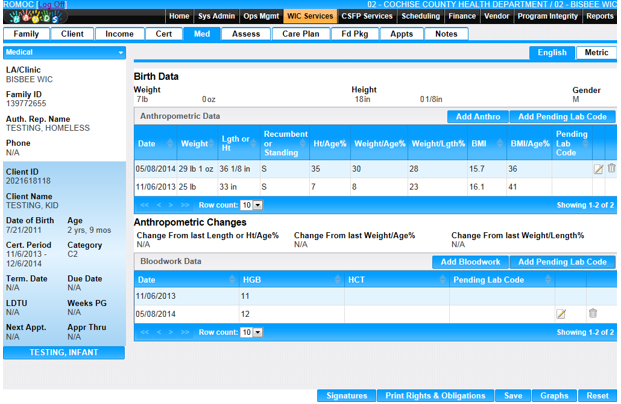The width and height of the screenshot is (621, 404).
Task: Click the Log Off link
Action: [x=51, y=4]
